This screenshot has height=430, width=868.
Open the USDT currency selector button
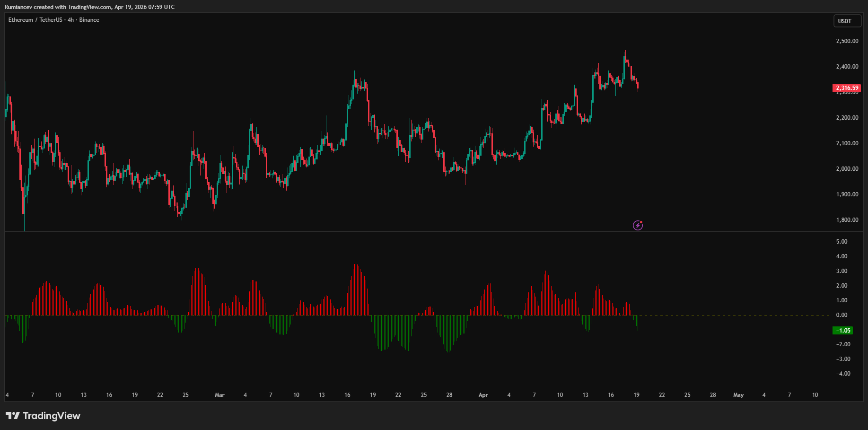(x=847, y=21)
